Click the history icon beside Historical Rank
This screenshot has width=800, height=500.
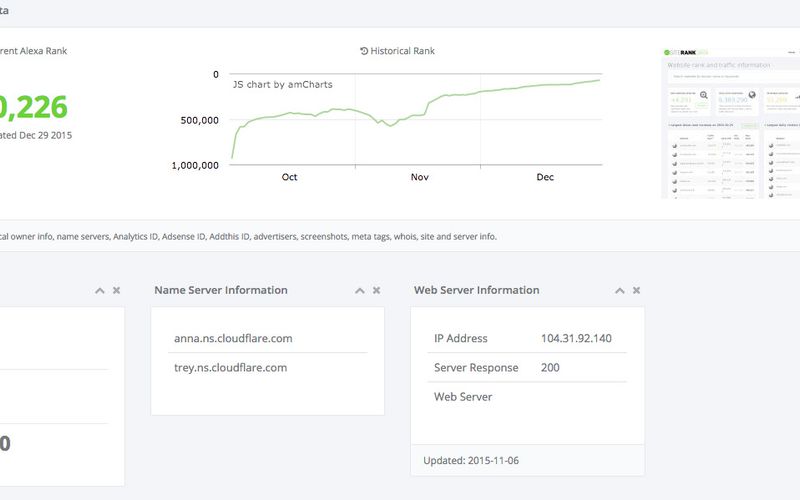[364, 51]
